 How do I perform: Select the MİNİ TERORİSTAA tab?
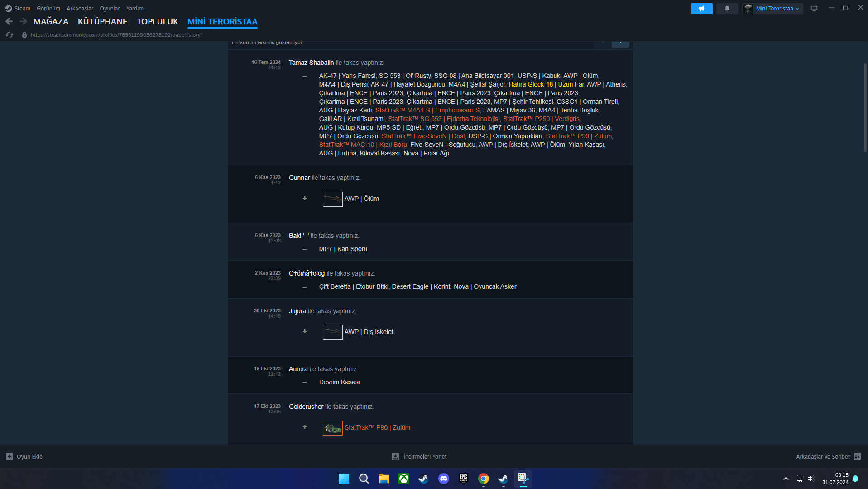[222, 22]
